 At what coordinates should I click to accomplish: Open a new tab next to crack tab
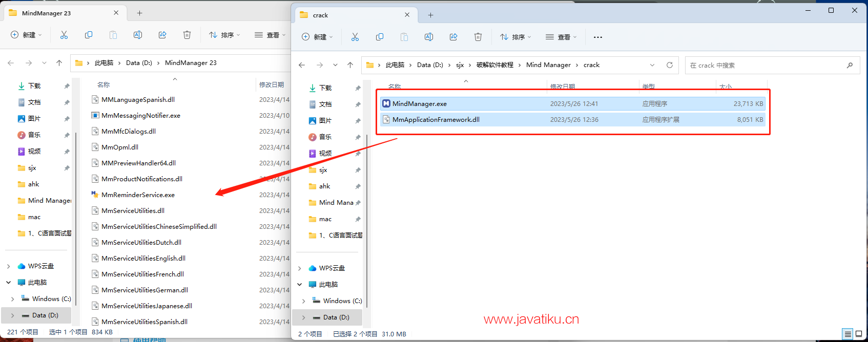pyautogui.click(x=430, y=15)
